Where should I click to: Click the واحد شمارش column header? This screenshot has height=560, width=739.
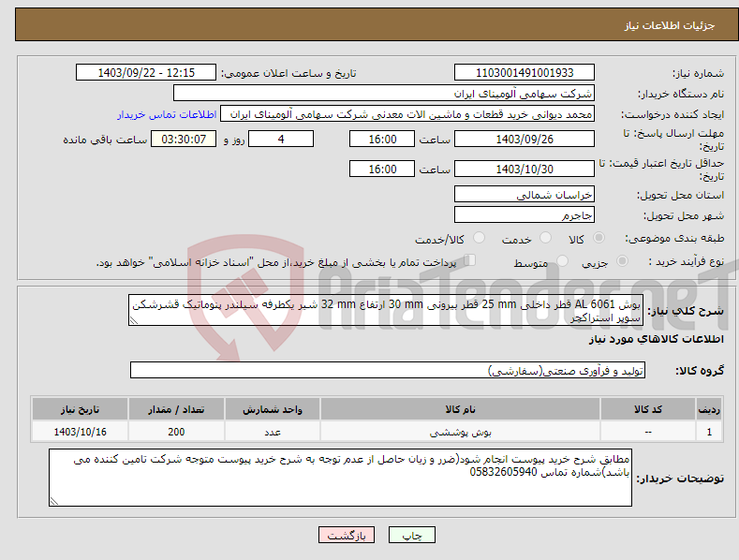tap(273, 409)
